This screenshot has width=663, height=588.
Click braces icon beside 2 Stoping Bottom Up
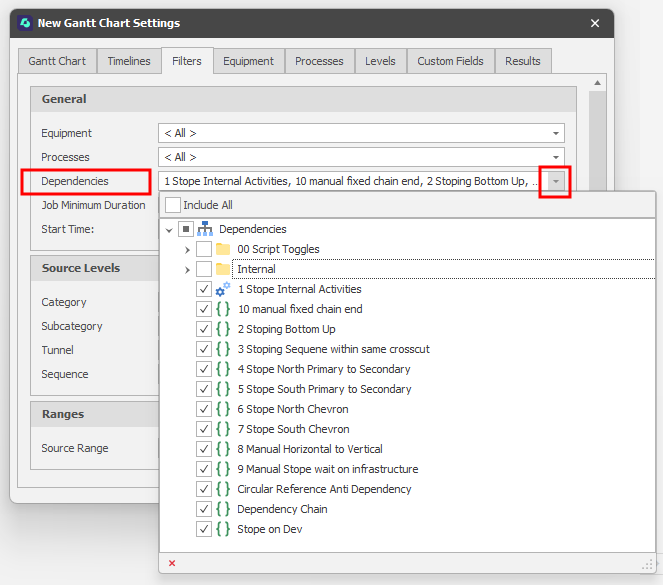tap(223, 329)
